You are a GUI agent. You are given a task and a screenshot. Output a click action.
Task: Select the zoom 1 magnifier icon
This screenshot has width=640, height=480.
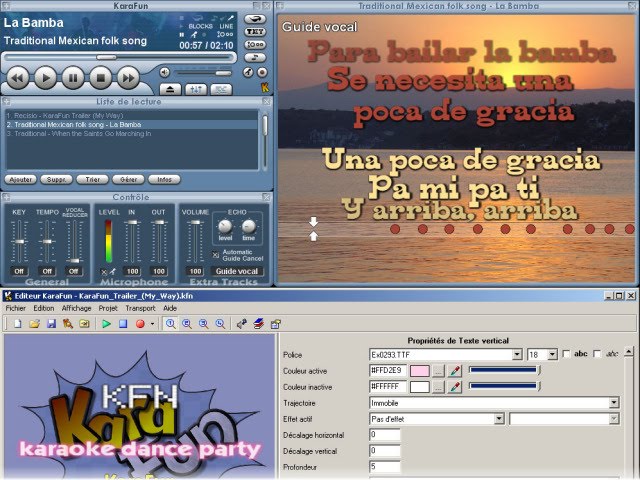170,324
